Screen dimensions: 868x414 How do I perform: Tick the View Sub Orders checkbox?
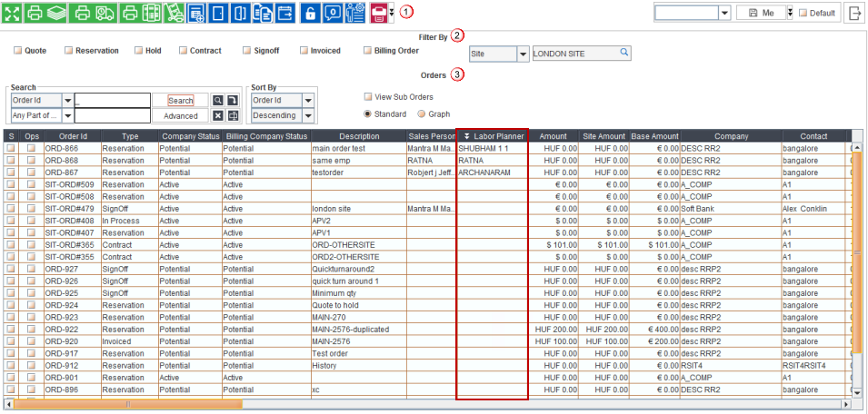click(x=368, y=96)
